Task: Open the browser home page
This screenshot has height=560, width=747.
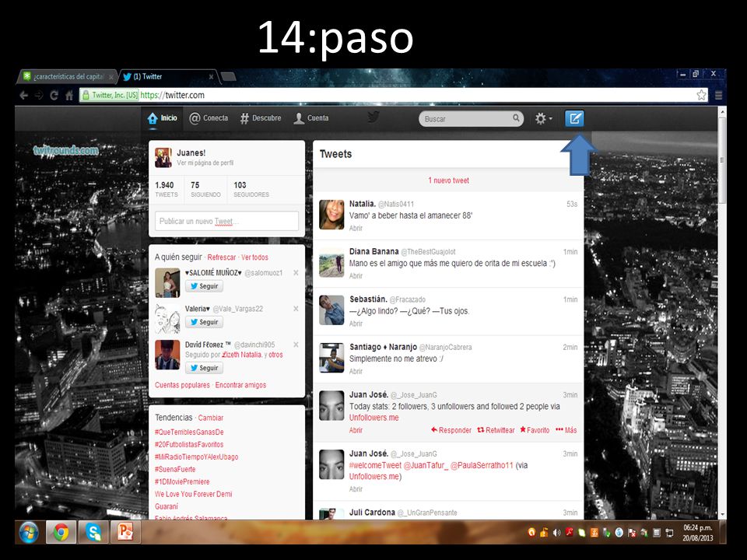Action: [69, 95]
